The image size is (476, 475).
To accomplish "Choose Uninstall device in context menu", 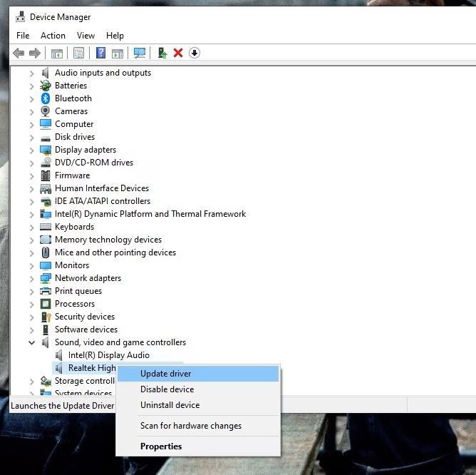I will coord(198,405).
